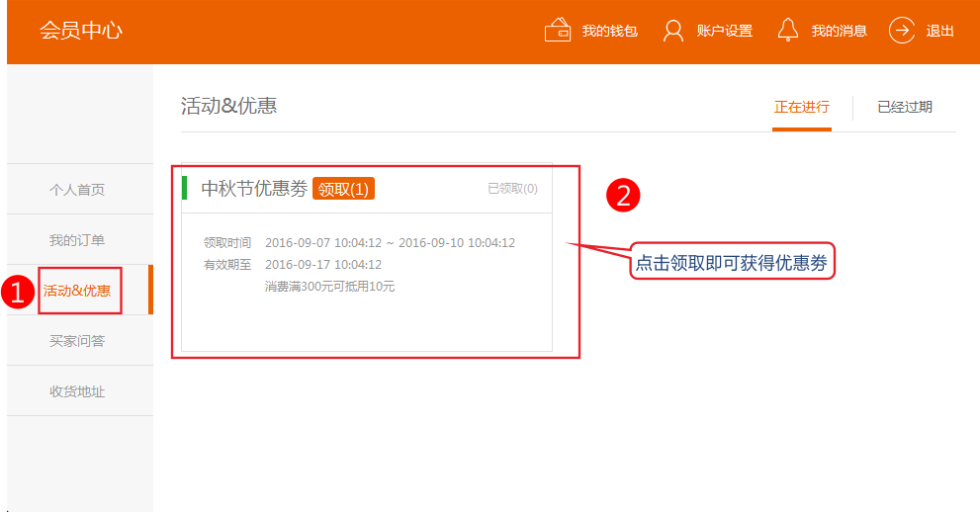The image size is (980, 512).
Task: Open 我的消息 text link
Action: pos(839,32)
